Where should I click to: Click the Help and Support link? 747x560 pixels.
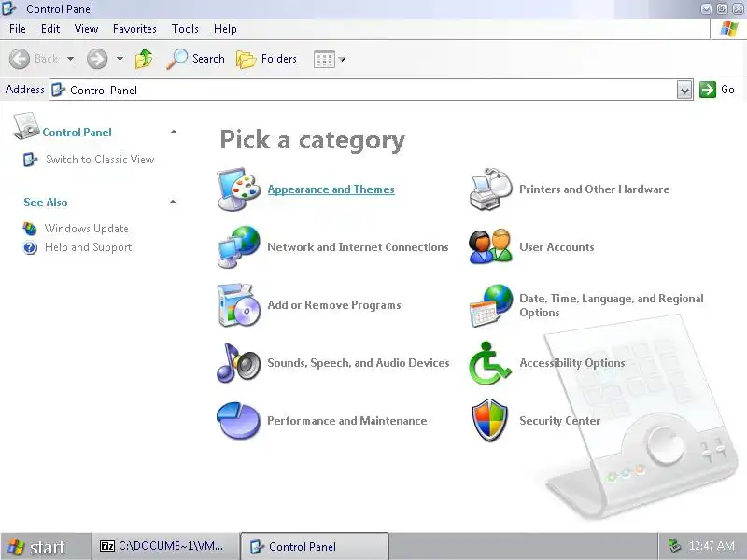click(88, 247)
